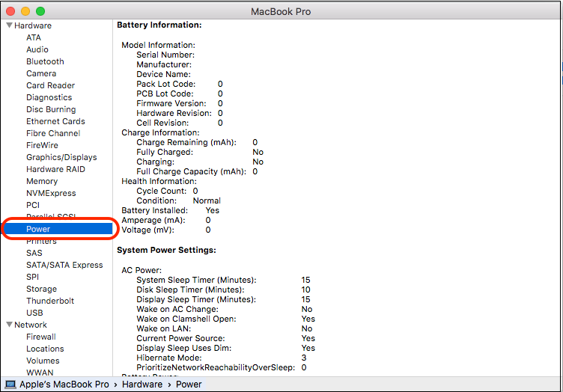Select SPI in the sidebar
563x392 pixels.
[32, 277]
